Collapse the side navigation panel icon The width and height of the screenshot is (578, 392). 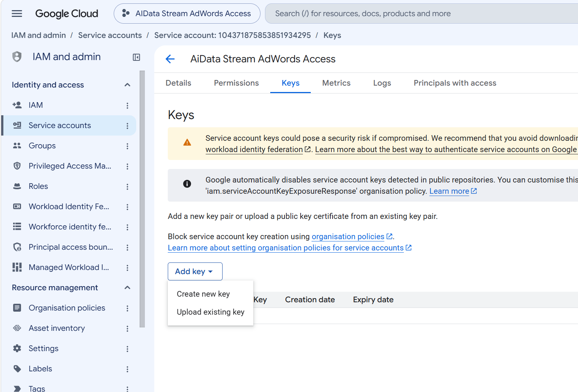point(137,57)
